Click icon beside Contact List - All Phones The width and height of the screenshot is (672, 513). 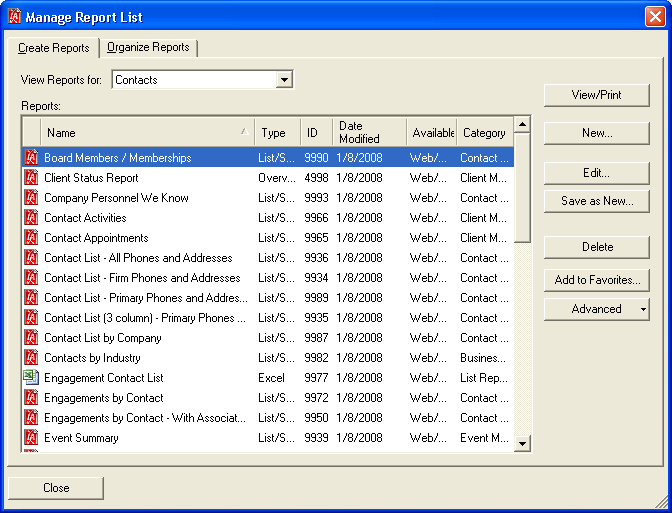(x=31, y=258)
